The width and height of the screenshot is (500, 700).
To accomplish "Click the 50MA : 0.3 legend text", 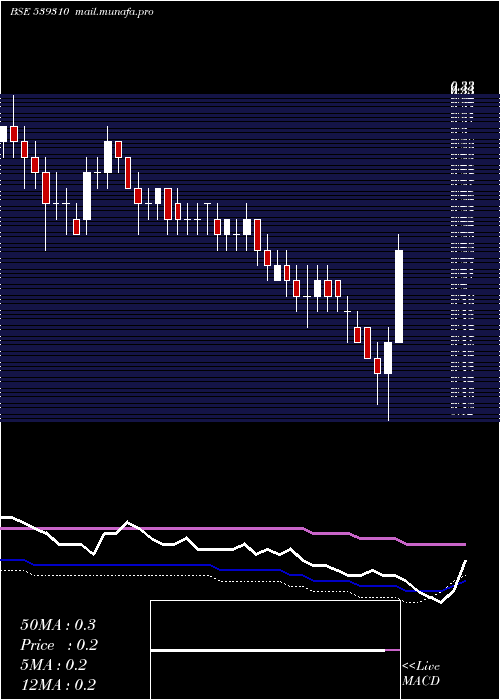I will click(58, 625).
